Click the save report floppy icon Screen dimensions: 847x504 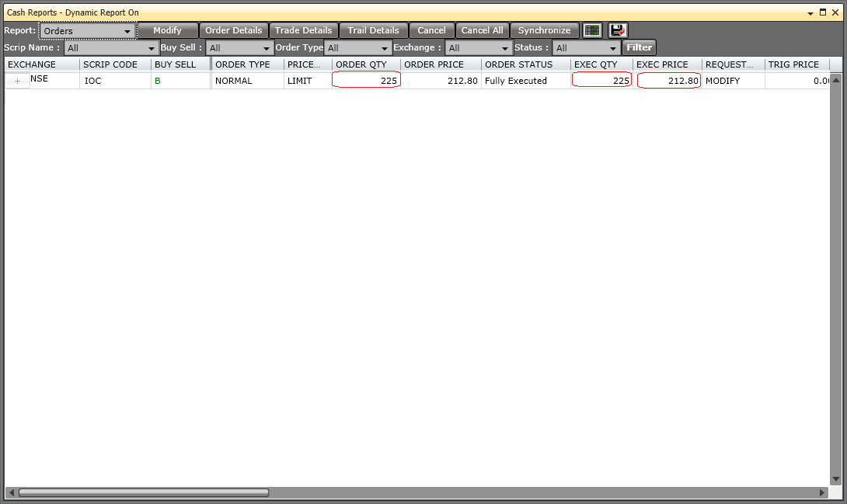618,30
